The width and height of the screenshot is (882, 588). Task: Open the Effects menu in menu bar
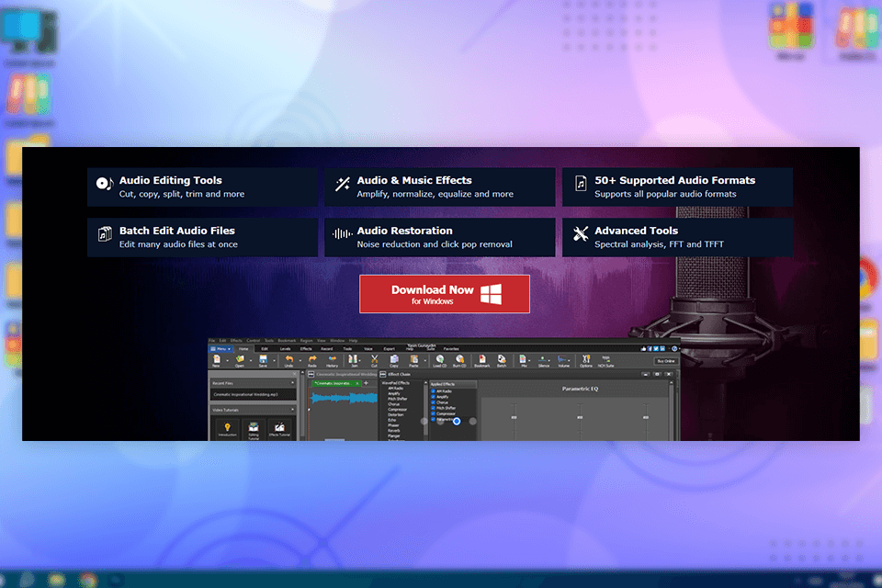point(236,340)
